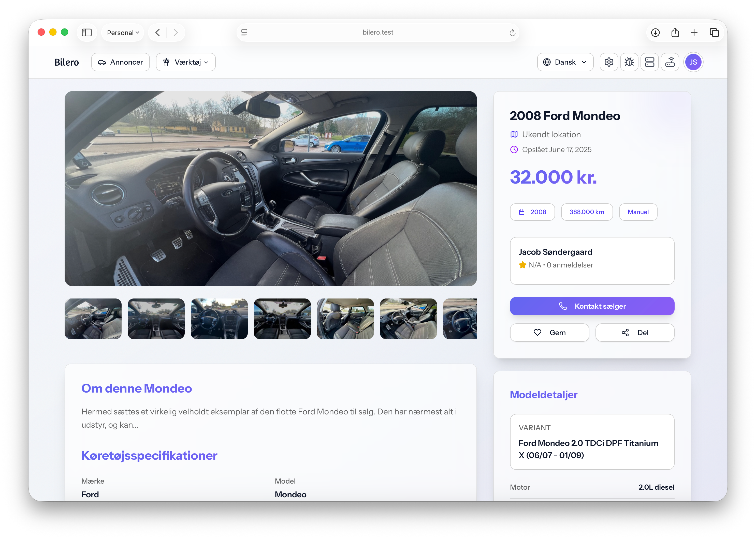Expand the Værktøj dropdown menu

point(185,62)
